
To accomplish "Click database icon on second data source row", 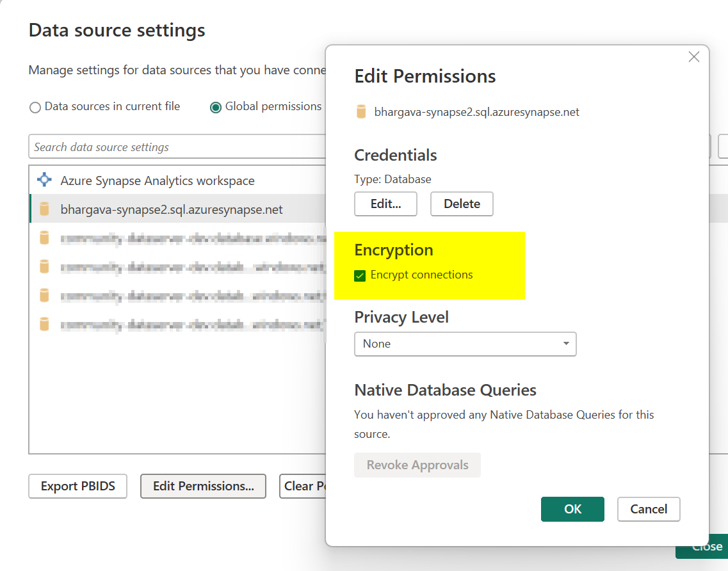I will (x=44, y=237).
